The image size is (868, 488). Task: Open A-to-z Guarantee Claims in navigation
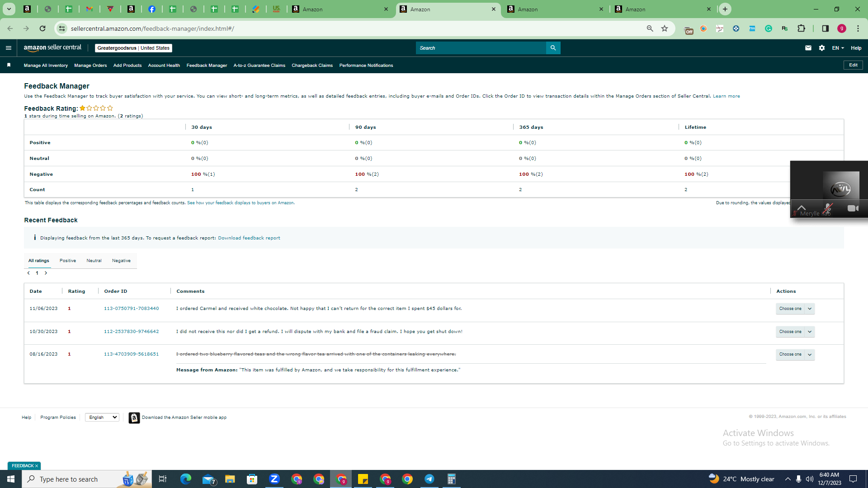coord(259,66)
